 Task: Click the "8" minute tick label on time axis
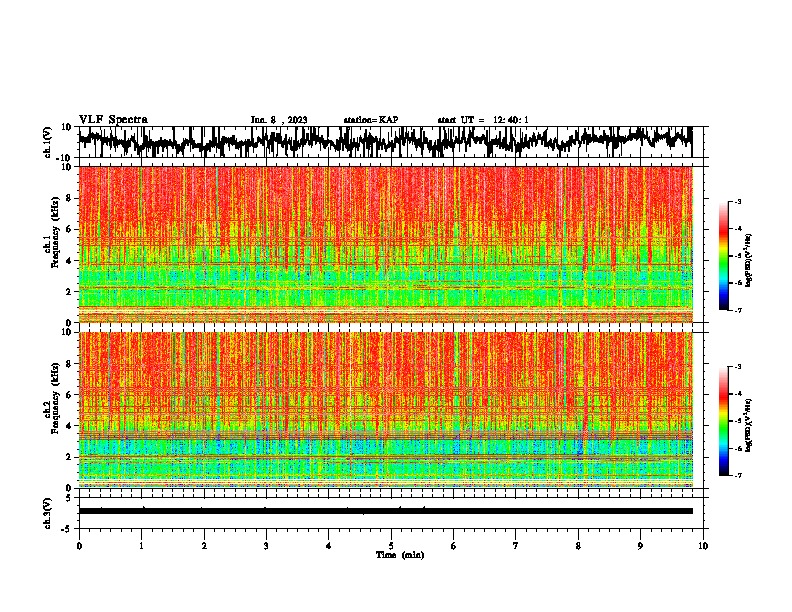point(578,546)
